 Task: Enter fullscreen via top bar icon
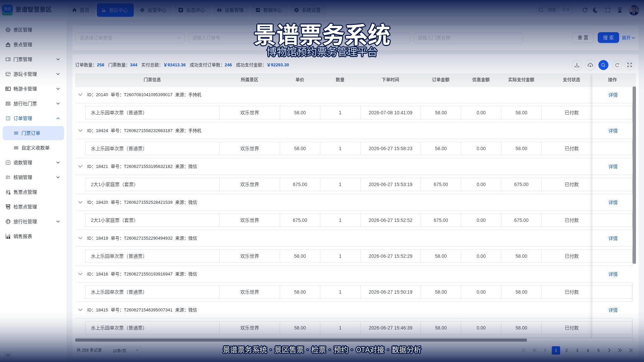(x=608, y=10)
